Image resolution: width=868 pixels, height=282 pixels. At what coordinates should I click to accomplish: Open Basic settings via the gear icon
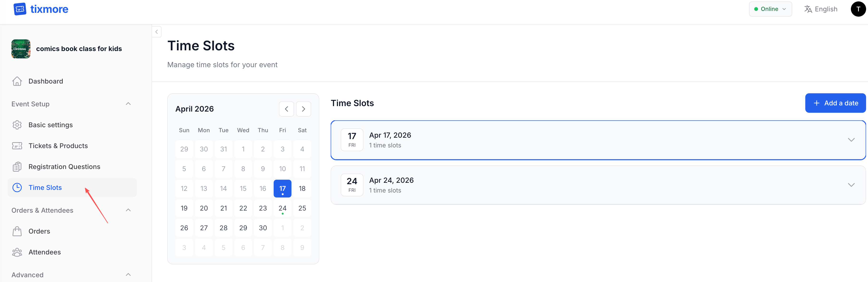[17, 125]
